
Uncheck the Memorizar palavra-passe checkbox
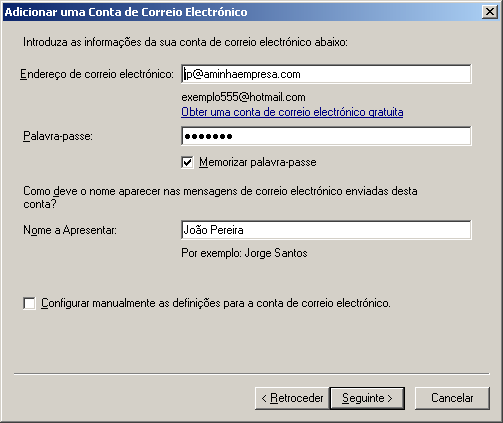[187, 162]
